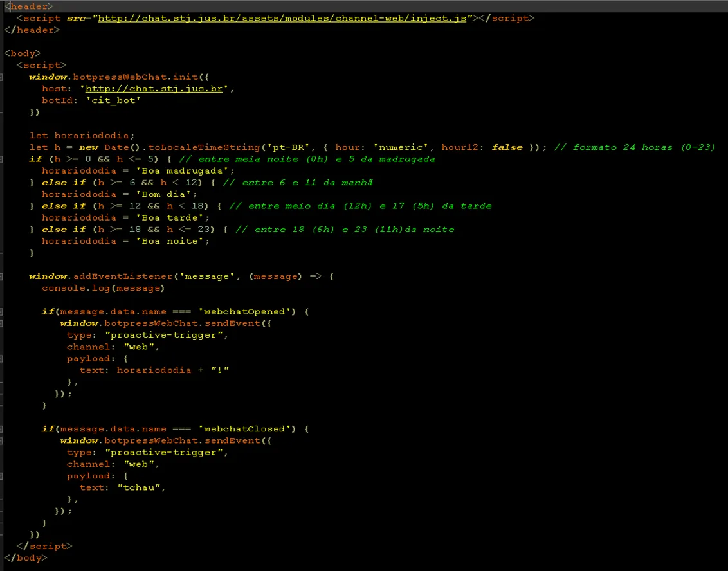Click the console.log(message) statement
Viewport: 728px width, 571px height.
pos(103,288)
